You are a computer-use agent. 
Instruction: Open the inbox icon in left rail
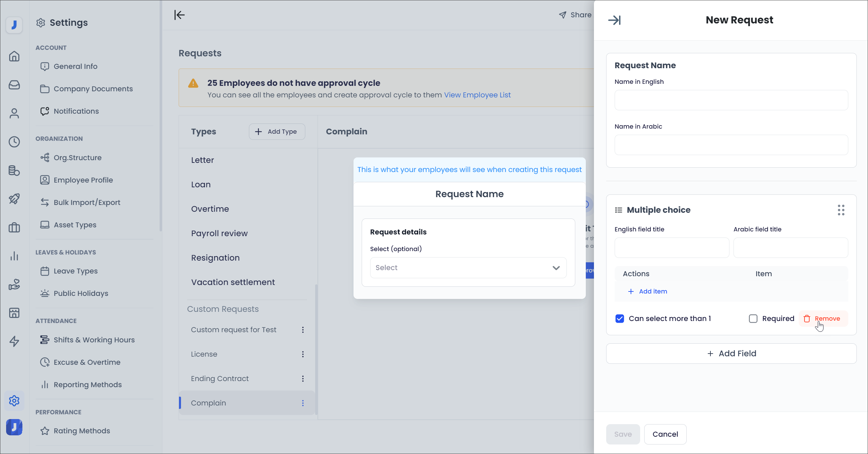[x=14, y=84]
